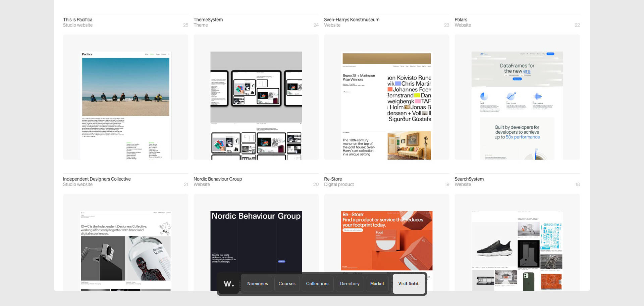This screenshot has height=306, width=644.
Task: Click the 'Website' label under Nordic Behaviour Group
Action: (x=202, y=184)
